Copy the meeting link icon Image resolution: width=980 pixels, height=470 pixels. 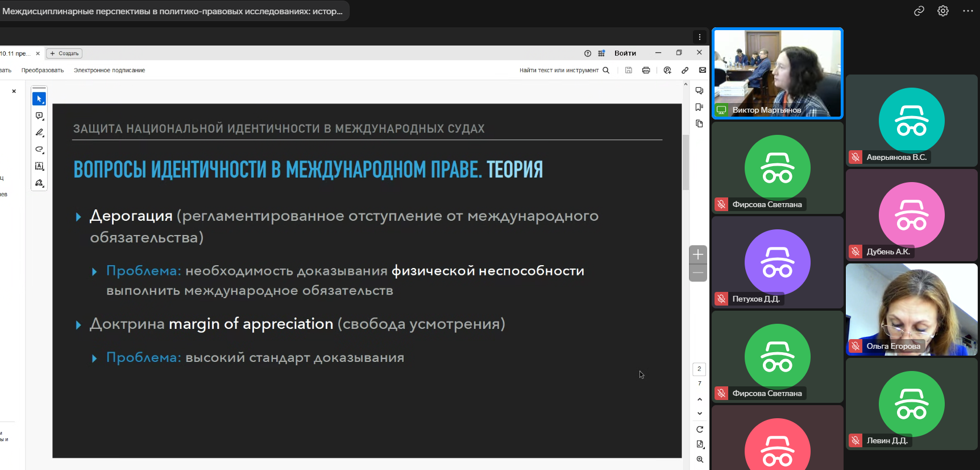pyautogui.click(x=919, y=11)
